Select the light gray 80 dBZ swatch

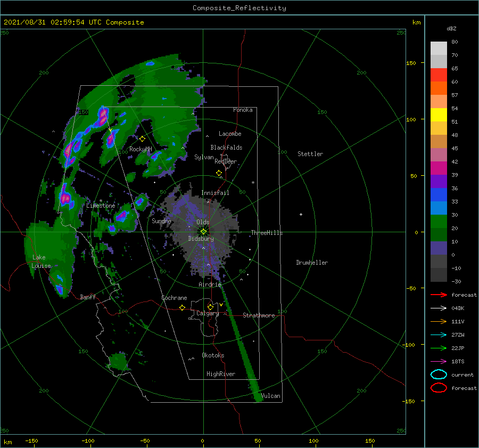coord(439,48)
